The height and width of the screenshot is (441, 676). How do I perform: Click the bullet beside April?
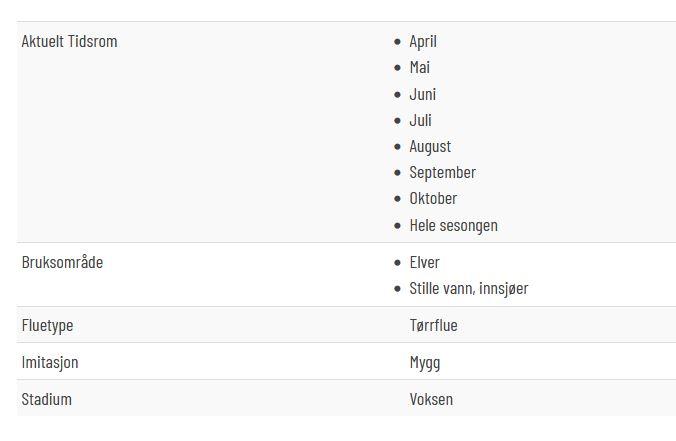[397, 42]
